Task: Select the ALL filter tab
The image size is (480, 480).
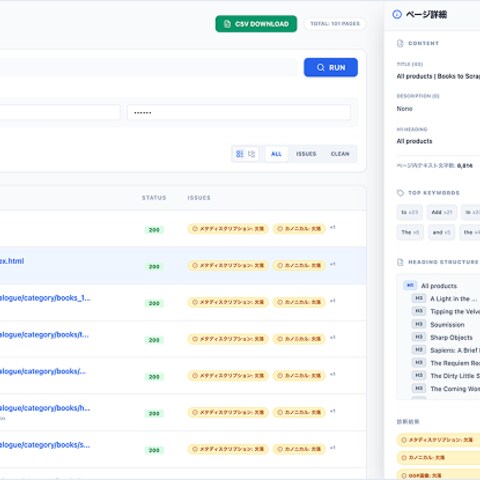Action: (276, 154)
